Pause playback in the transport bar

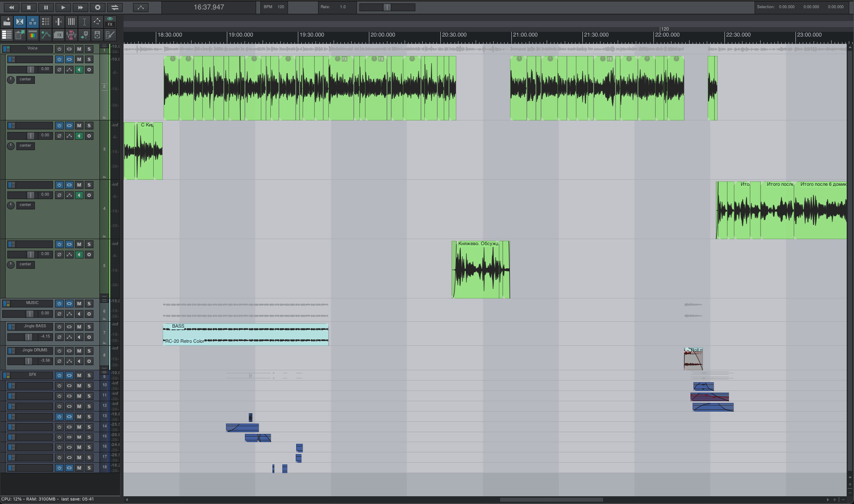[46, 7]
